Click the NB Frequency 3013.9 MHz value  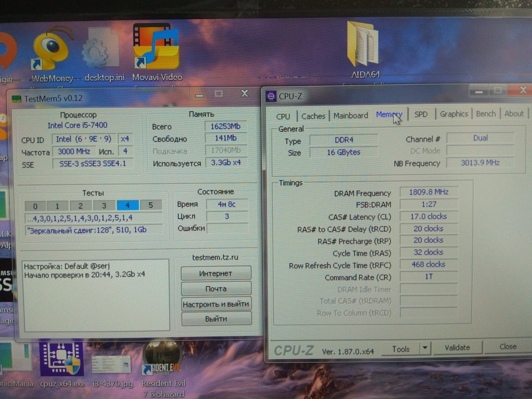[x=480, y=163]
